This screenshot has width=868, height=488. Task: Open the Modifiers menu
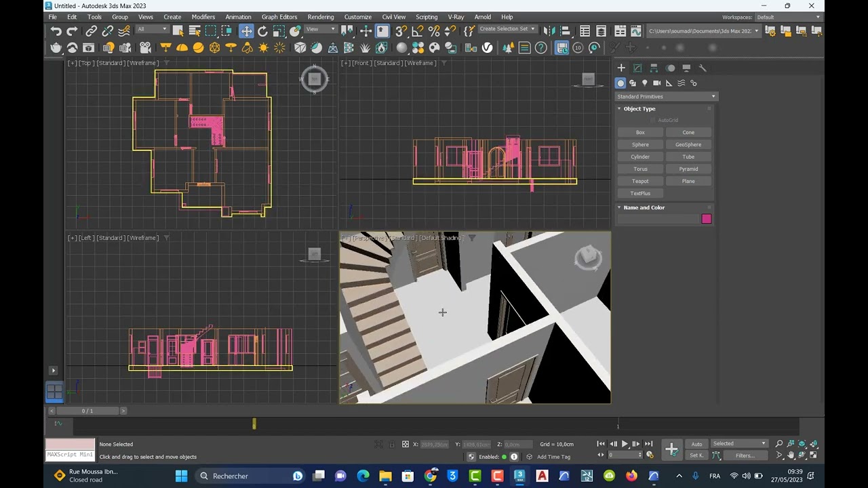[203, 17]
